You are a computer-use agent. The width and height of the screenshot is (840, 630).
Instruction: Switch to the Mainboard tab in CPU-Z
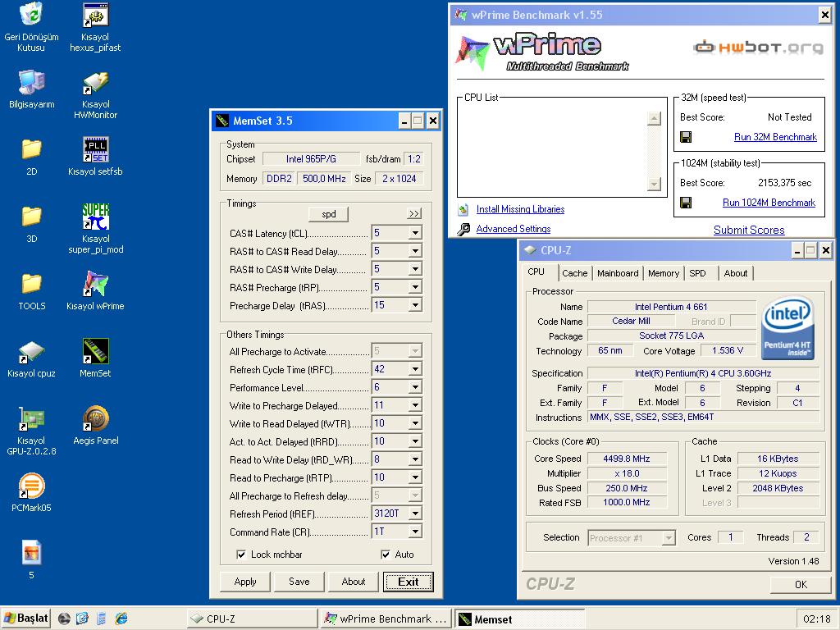618,273
